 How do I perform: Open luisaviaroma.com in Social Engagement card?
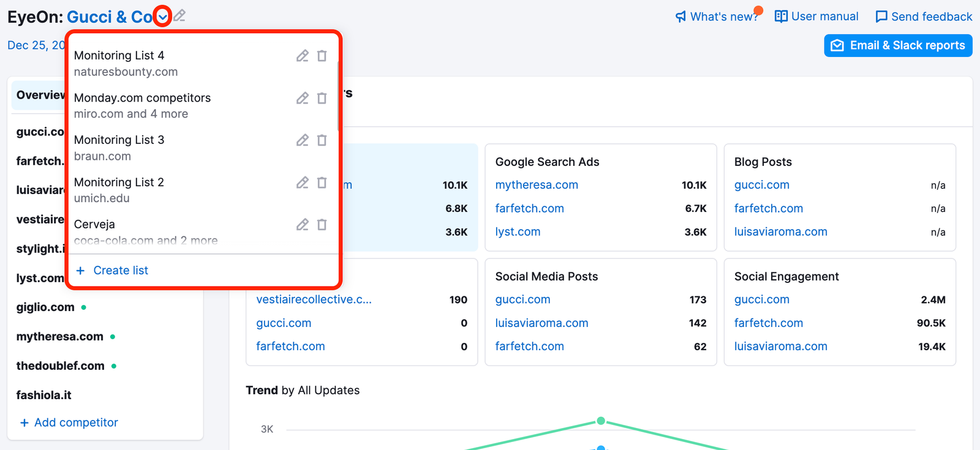point(780,347)
